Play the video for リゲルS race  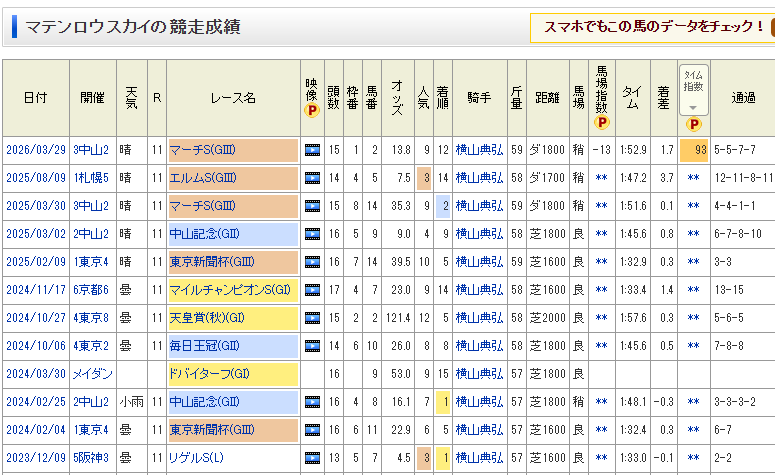click(312, 458)
